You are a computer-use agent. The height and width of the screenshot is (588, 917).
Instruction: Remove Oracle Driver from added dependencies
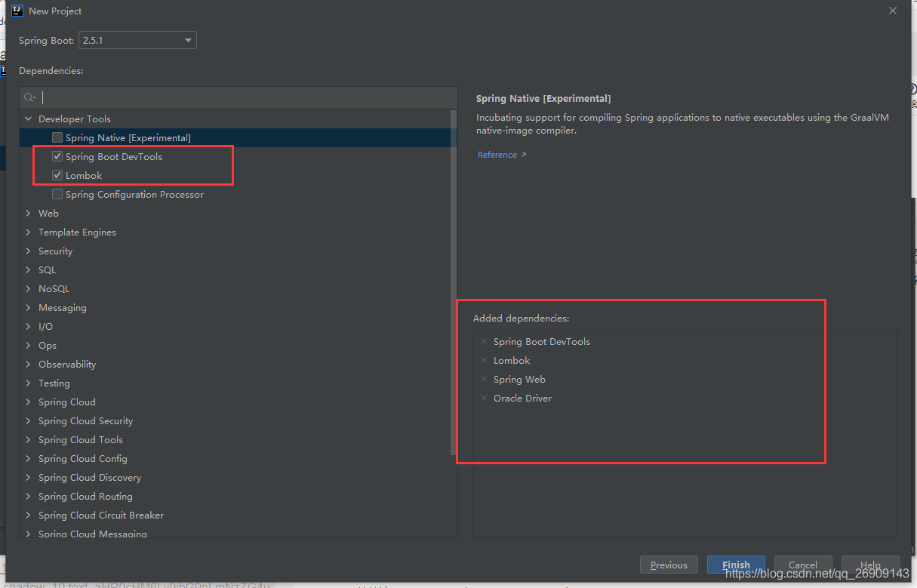point(484,399)
